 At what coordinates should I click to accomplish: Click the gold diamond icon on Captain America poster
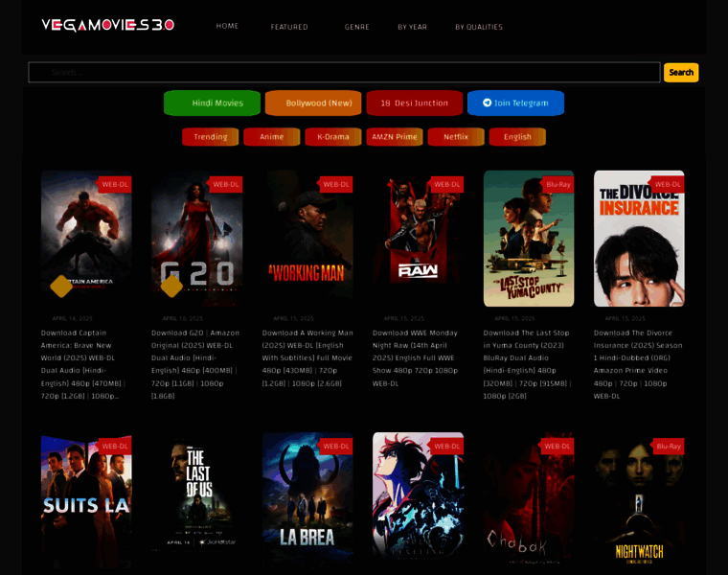[x=61, y=287]
